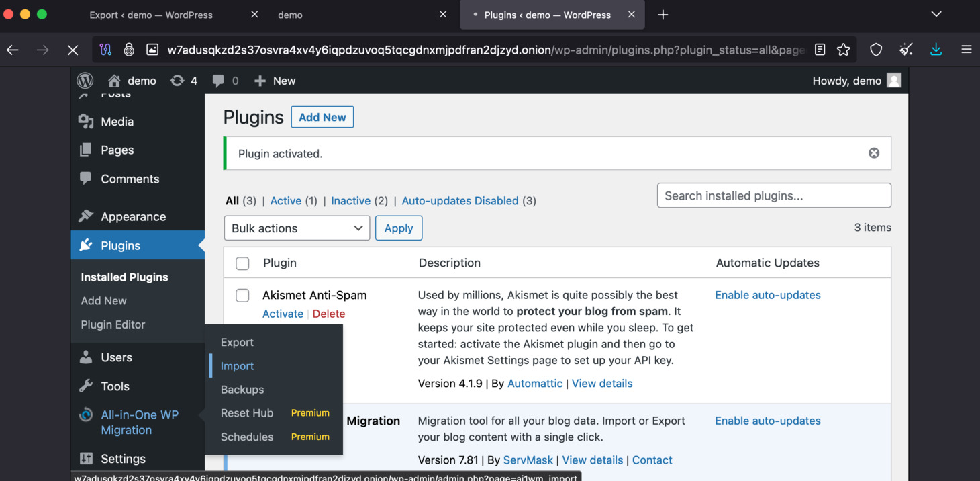Open Add New submenu item in sidebar
980x481 pixels.
click(x=103, y=300)
